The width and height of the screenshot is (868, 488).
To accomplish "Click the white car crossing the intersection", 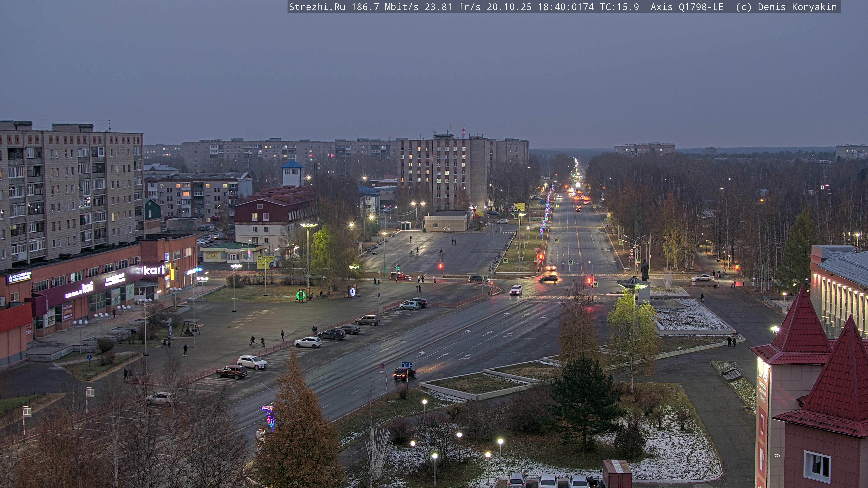I will [x=516, y=290].
